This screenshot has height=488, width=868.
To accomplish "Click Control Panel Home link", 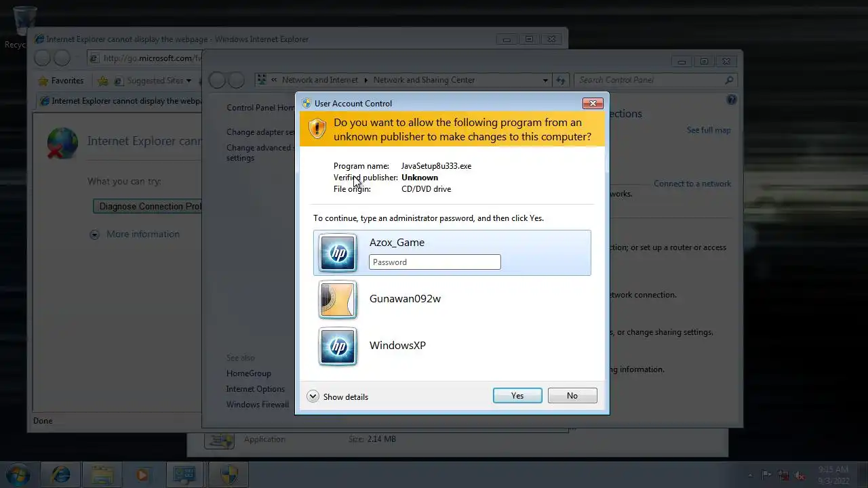I will click(260, 108).
